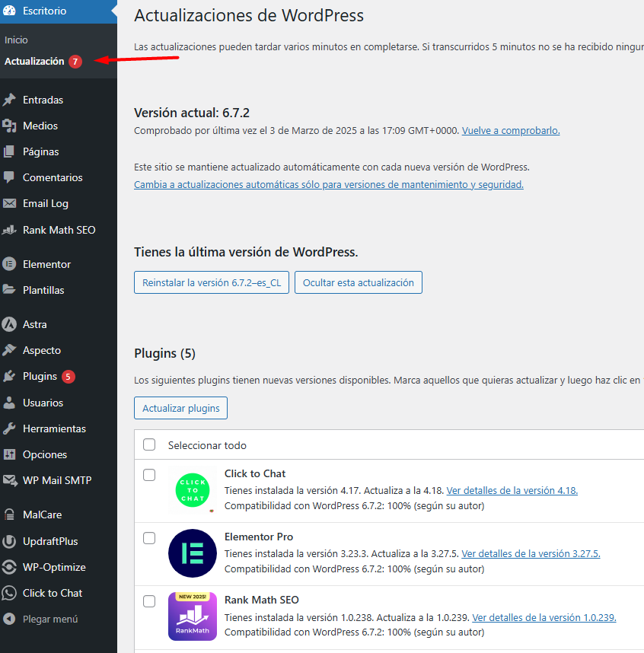Click the Aspecto paintbrush icon
The image size is (644, 653).
pos(9,350)
